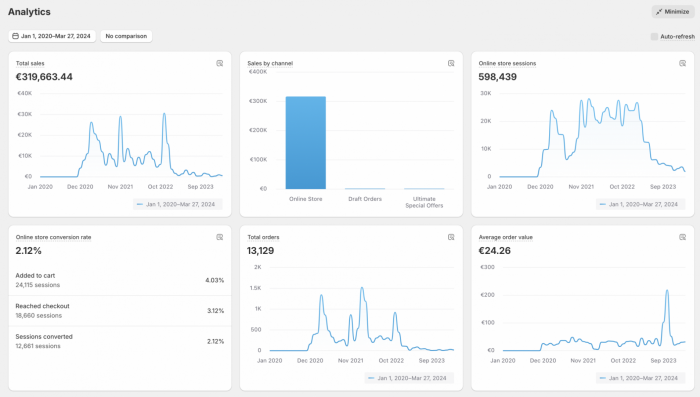The width and height of the screenshot is (700, 397).
Task: Open report icon on Online store sessions card
Action: point(683,63)
